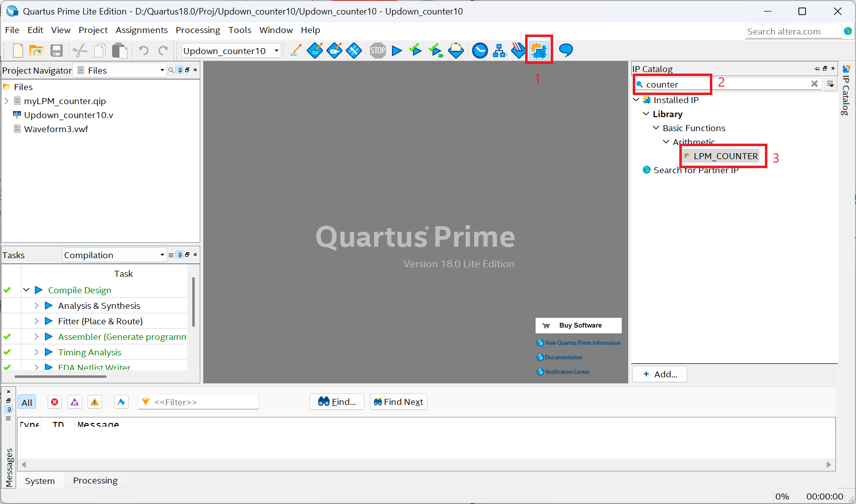Close the Project Navigator panel
The width and height of the screenshot is (856, 504).
click(x=195, y=70)
